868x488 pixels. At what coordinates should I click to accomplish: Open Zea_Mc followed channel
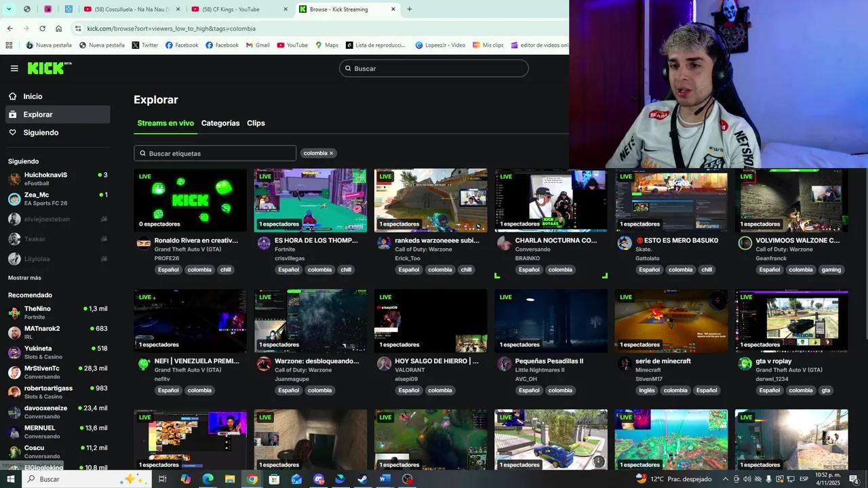point(58,199)
